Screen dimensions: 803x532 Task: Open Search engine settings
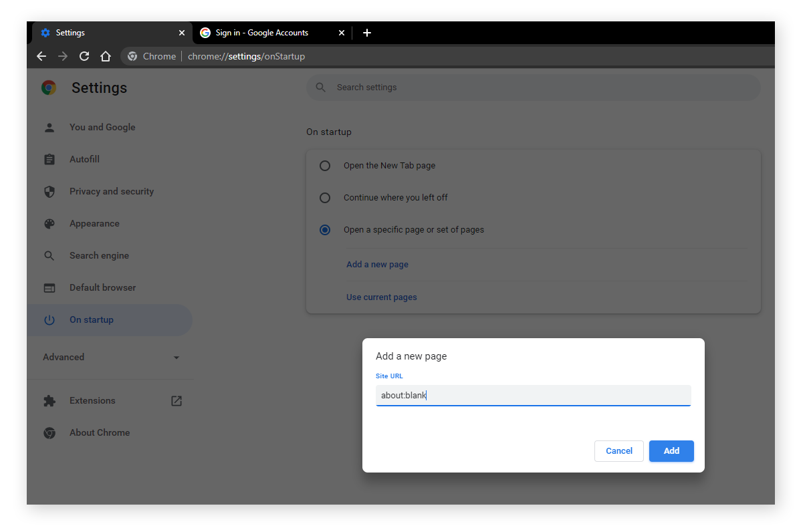[x=109, y=255]
